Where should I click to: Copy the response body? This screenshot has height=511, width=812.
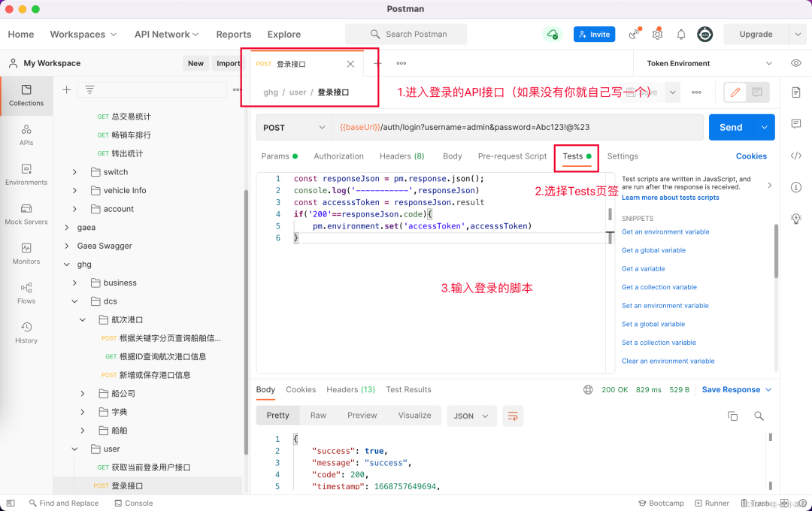coord(732,416)
